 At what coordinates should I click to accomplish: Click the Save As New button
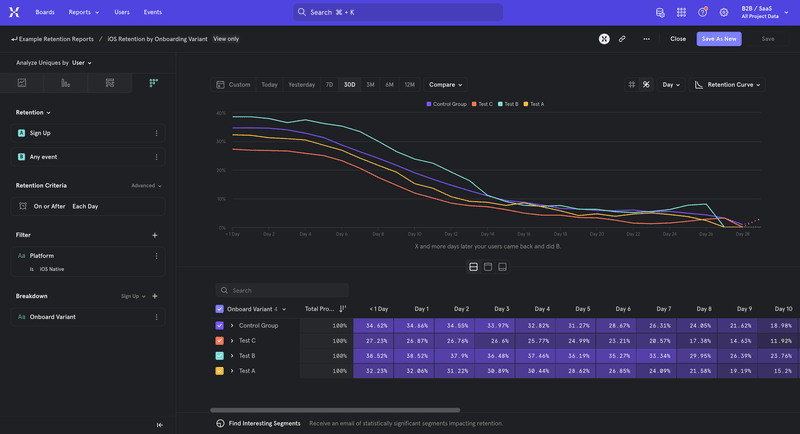pos(719,38)
